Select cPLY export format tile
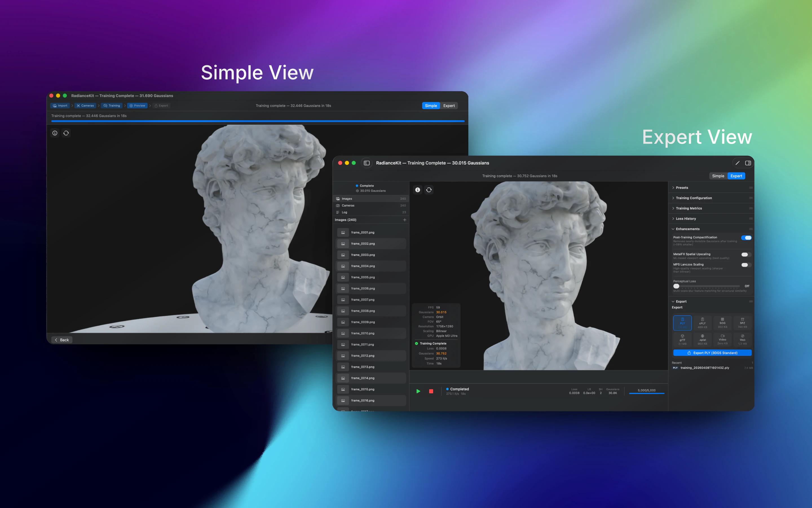 point(702,323)
